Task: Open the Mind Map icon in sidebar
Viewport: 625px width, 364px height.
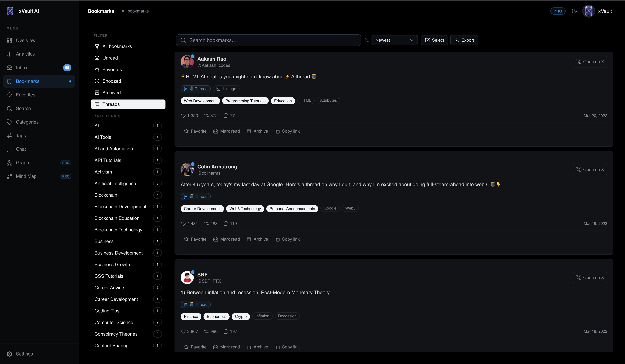Action: pyautogui.click(x=9, y=176)
